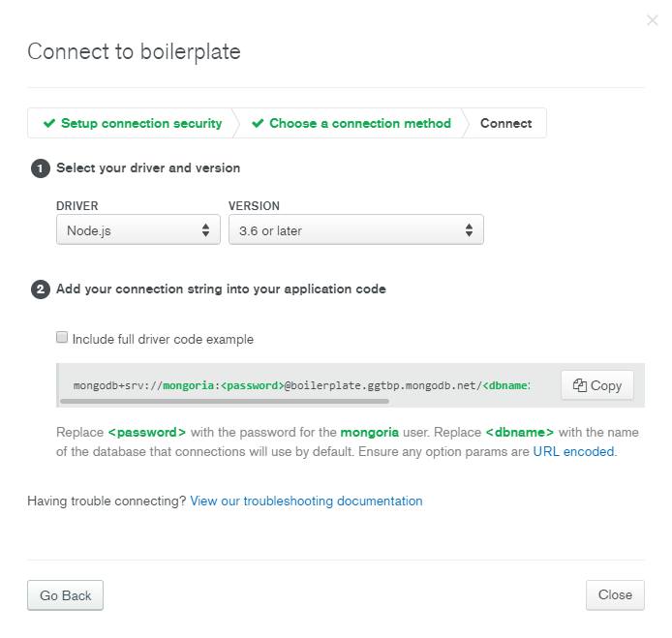
Task: Open the URL encoded link
Action: coord(573,451)
